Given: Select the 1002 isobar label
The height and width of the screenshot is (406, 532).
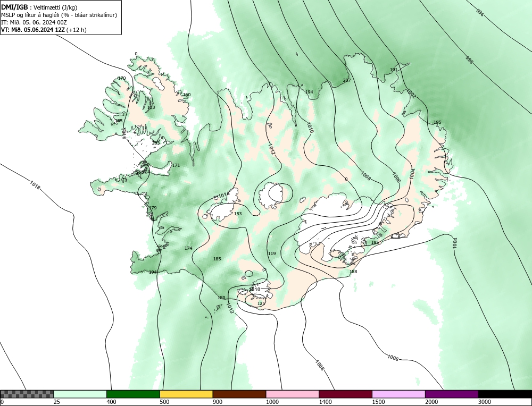Looking at the screenshot, I should click(411, 94).
